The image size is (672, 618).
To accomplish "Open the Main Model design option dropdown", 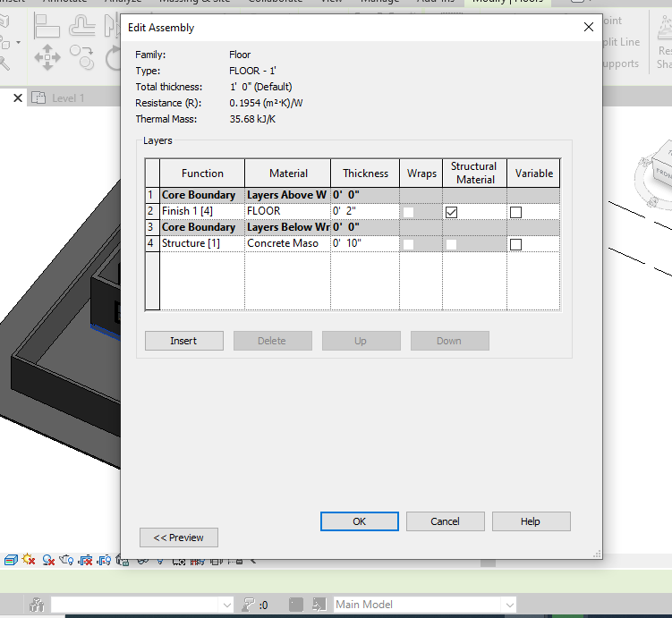I will click(x=509, y=605).
